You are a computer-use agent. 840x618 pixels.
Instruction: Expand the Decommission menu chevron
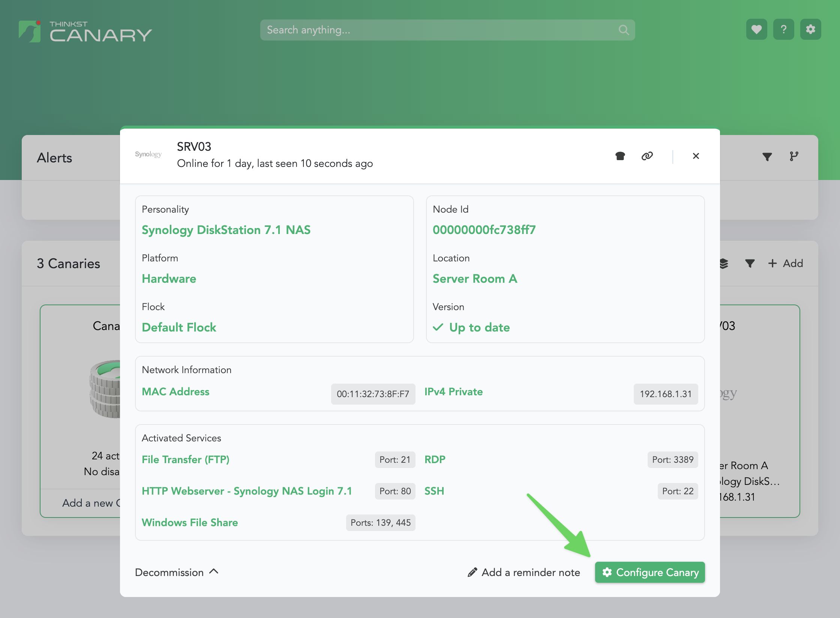tap(214, 571)
